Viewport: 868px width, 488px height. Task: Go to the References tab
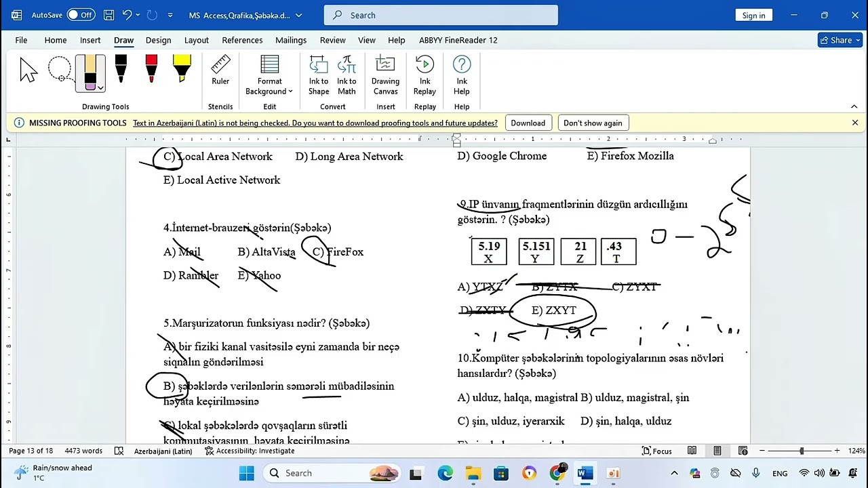coord(242,40)
